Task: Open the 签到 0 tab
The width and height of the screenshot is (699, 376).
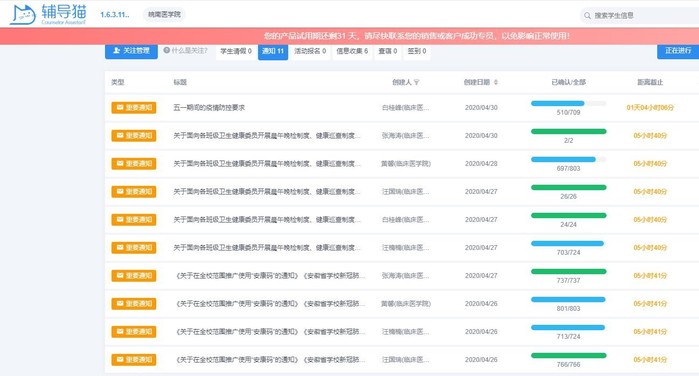Action: [417, 51]
